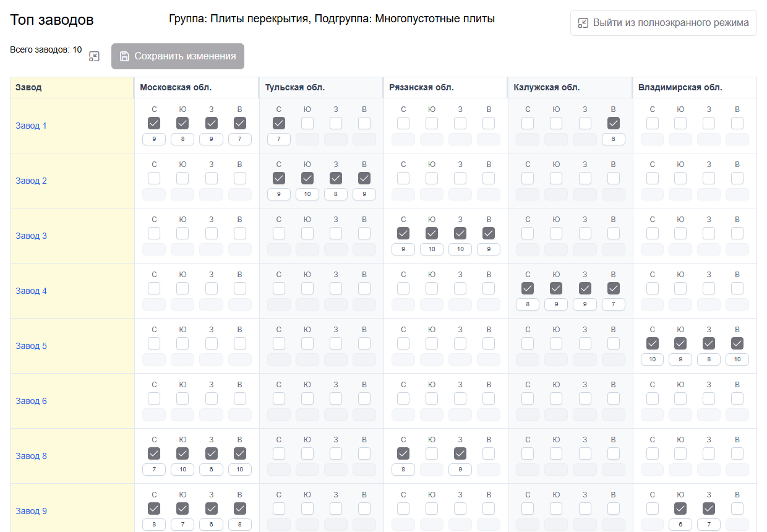Uncheck З for Завод 2 in Тульская обл.
Image resolution: width=767 pixels, height=532 pixels.
[x=336, y=178]
